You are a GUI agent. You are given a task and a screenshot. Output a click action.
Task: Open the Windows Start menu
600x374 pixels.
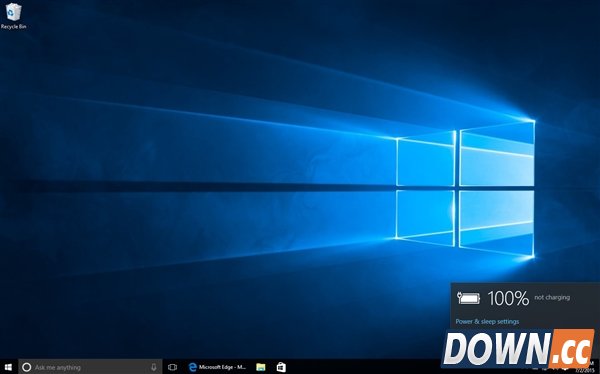(x=8, y=367)
